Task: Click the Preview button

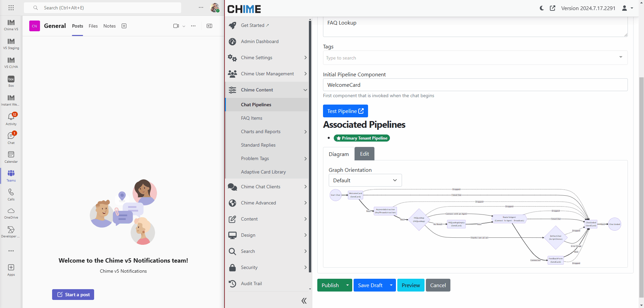Action: click(411, 285)
